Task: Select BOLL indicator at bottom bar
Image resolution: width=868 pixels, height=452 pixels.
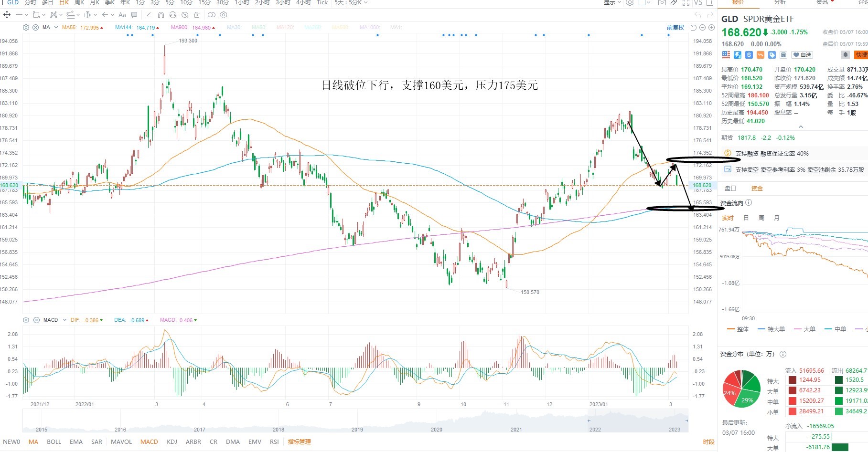Action: tap(54, 441)
